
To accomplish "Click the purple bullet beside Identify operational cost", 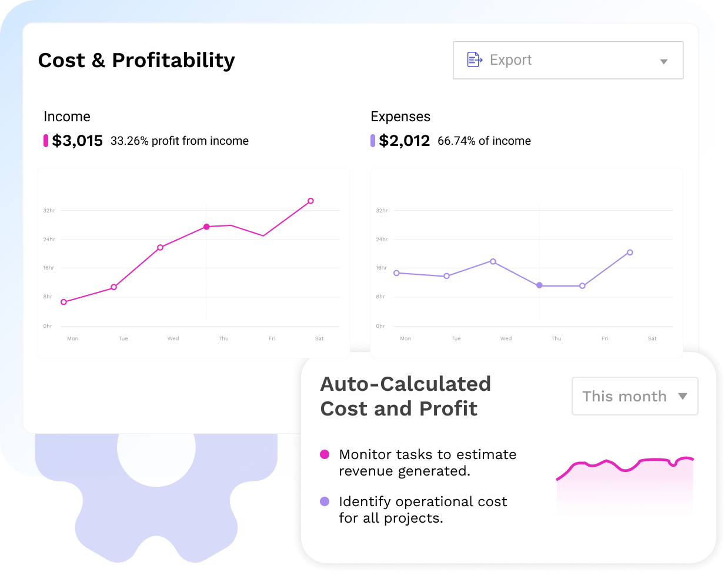I will coord(325,501).
